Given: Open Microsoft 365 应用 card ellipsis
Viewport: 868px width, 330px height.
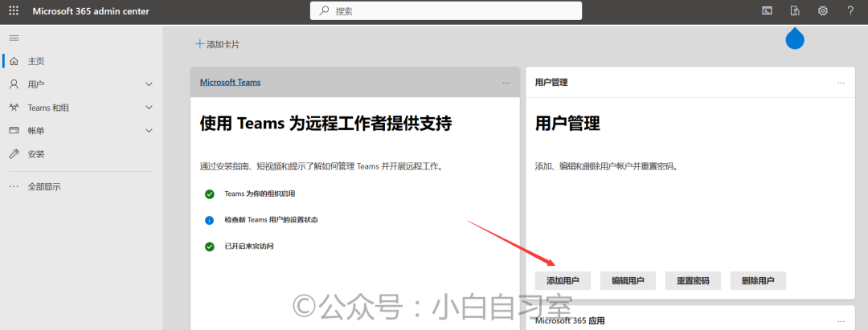Looking at the screenshot, I should tap(841, 321).
